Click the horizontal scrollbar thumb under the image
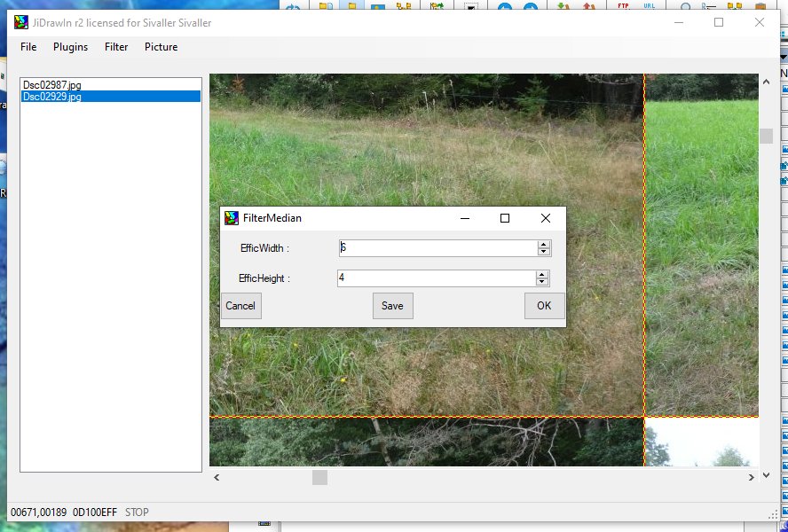 319,477
